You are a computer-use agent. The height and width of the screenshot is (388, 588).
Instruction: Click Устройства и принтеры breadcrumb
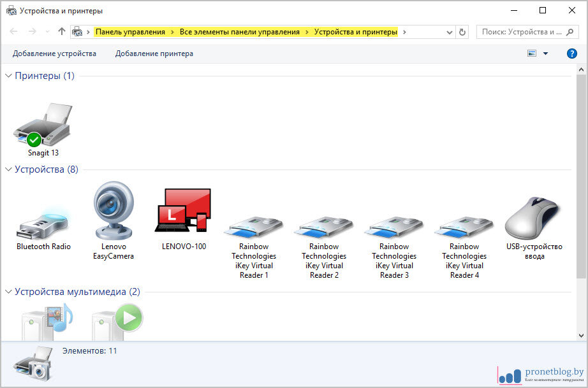(355, 32)
